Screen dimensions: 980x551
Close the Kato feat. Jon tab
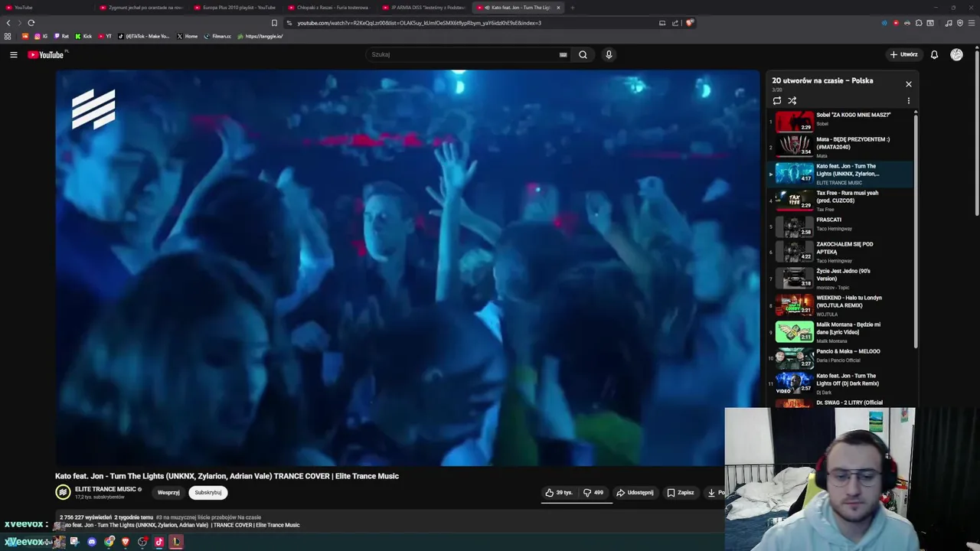(558, 8)
